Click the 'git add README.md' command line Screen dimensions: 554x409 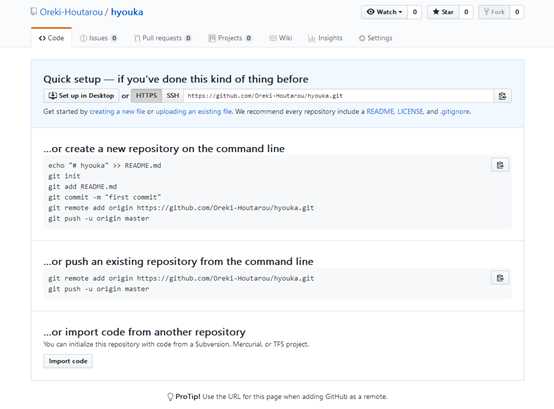click(x=83, y=186)
